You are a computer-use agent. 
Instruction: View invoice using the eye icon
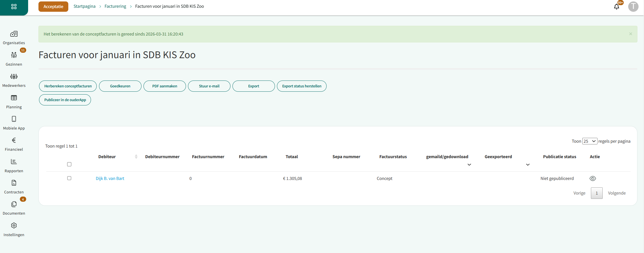[593, 179]
